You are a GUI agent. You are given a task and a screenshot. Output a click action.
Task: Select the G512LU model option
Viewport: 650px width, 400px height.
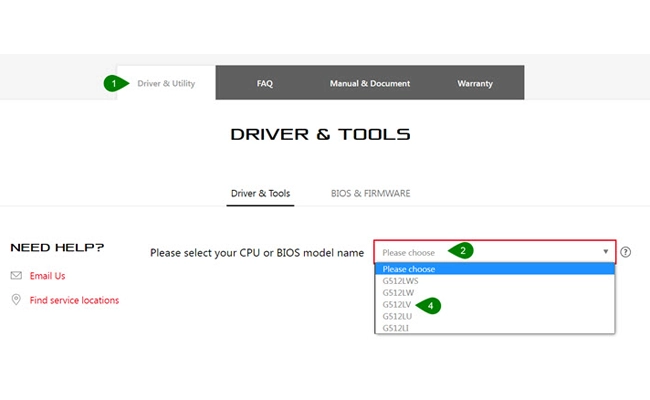click(x=397, y=317)
